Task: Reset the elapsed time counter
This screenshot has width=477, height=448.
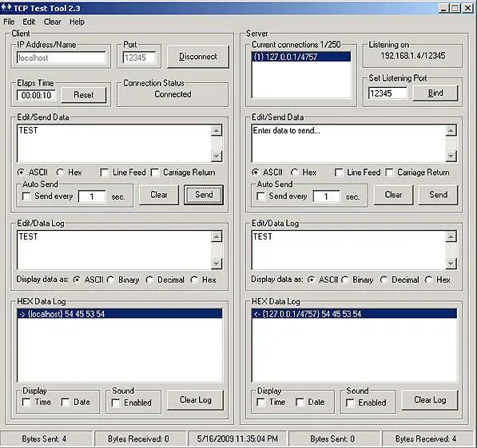Action: pos(84,95)
